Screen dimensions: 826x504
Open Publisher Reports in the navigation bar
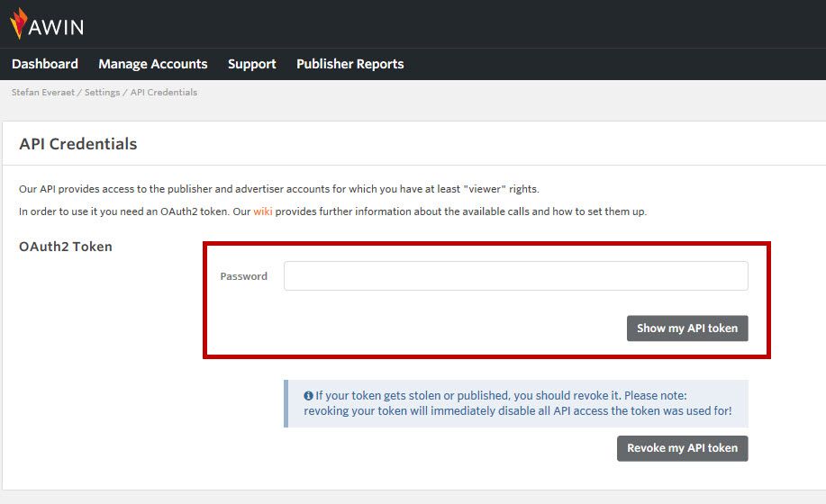pyautogui.click(x=349, y=64)
